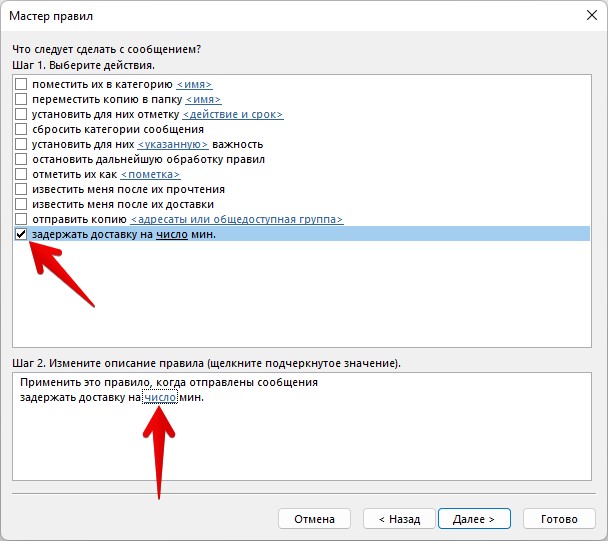Select row 'известить меня после их прочтения'
This screenshot has width=608, height=541.
(x=302, y=189)
